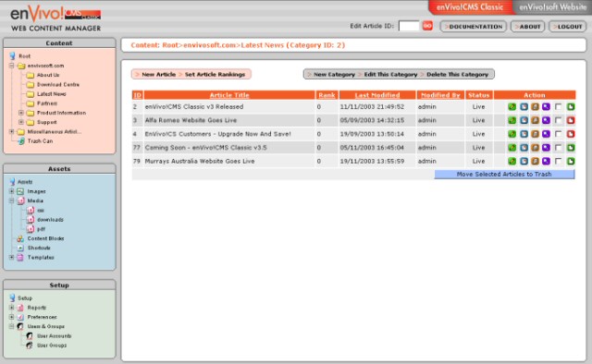The width and height of the screenshot is (592, 364).
Task: Expand the Preferences node in Setup
Action: pos(12,317)
